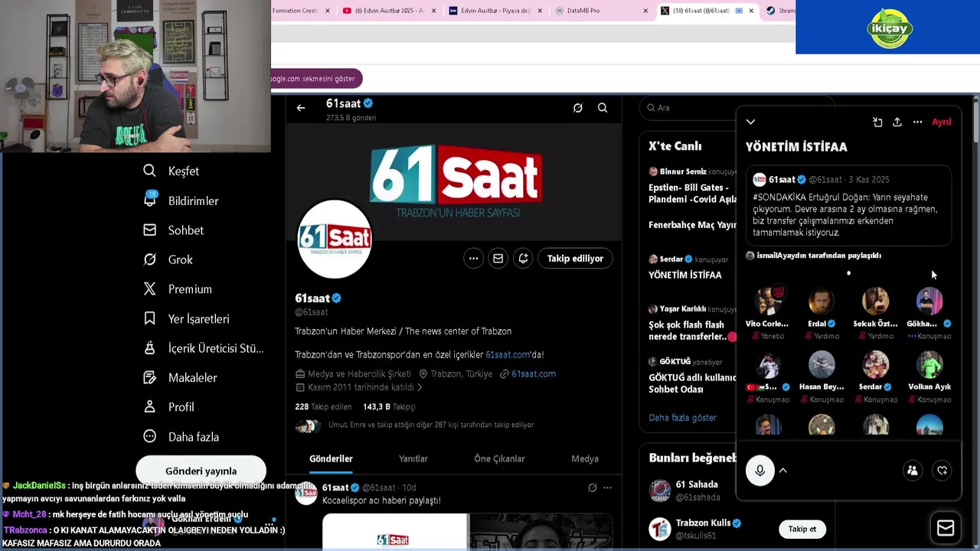
Task: Click the pop-out icon in Space panel
Action: point(877,122)
